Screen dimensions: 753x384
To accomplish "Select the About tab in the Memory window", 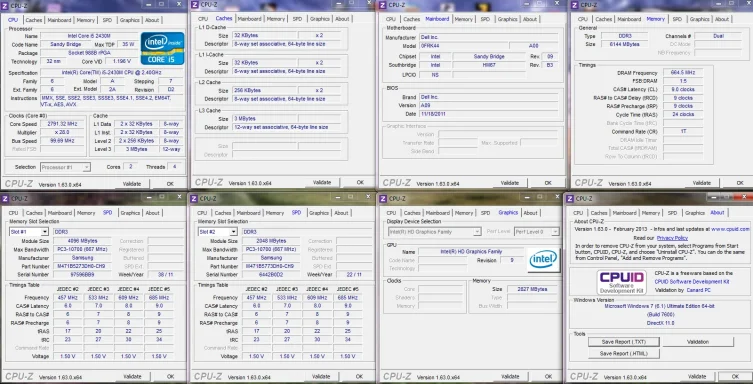I will (722, 19).
